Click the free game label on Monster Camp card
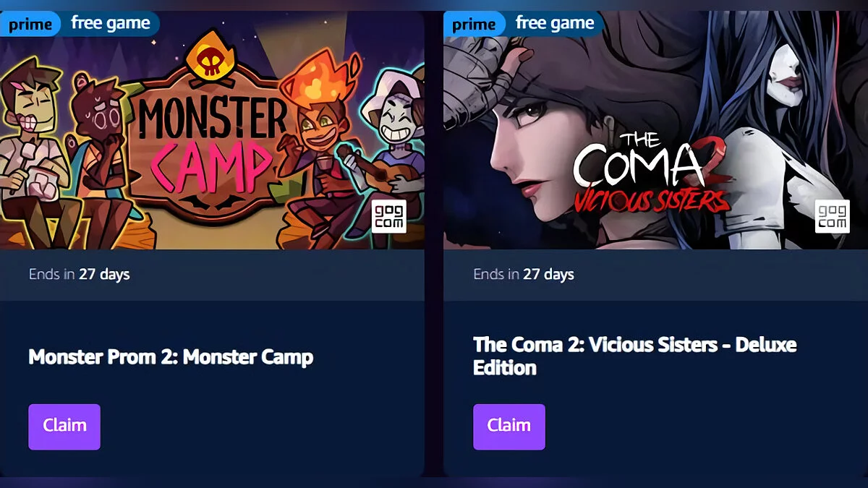This screenshot has width=868, height=488. 111,24
